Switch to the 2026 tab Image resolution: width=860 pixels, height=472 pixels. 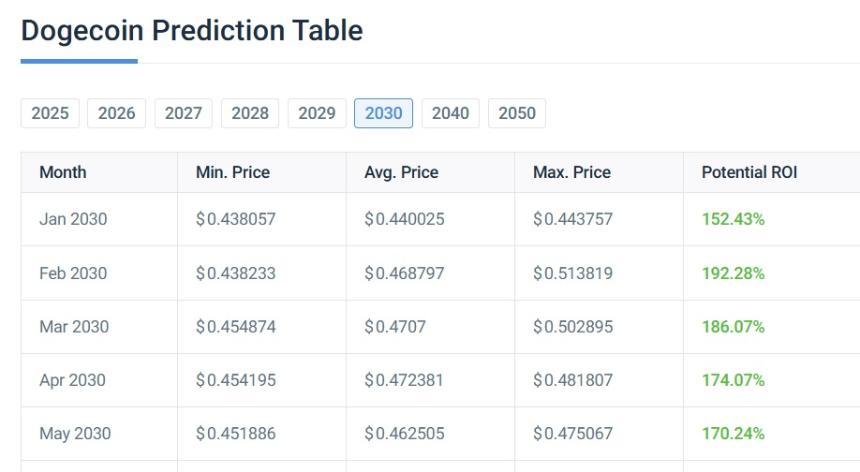117,113
